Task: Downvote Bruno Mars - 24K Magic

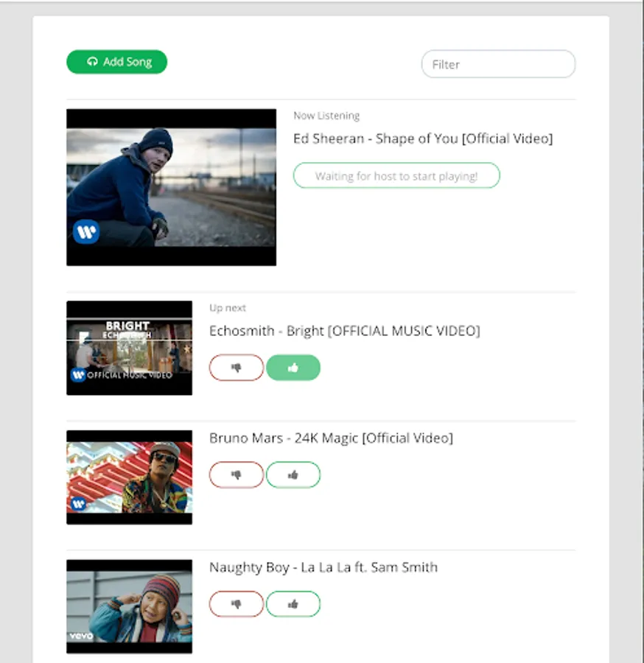Action: (237, 475)
